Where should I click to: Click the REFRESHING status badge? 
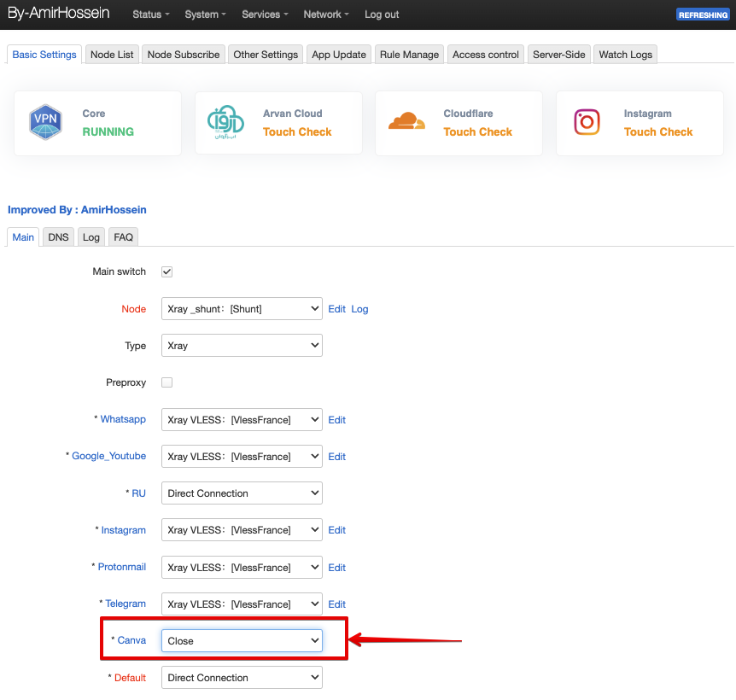tap(703, 15)
